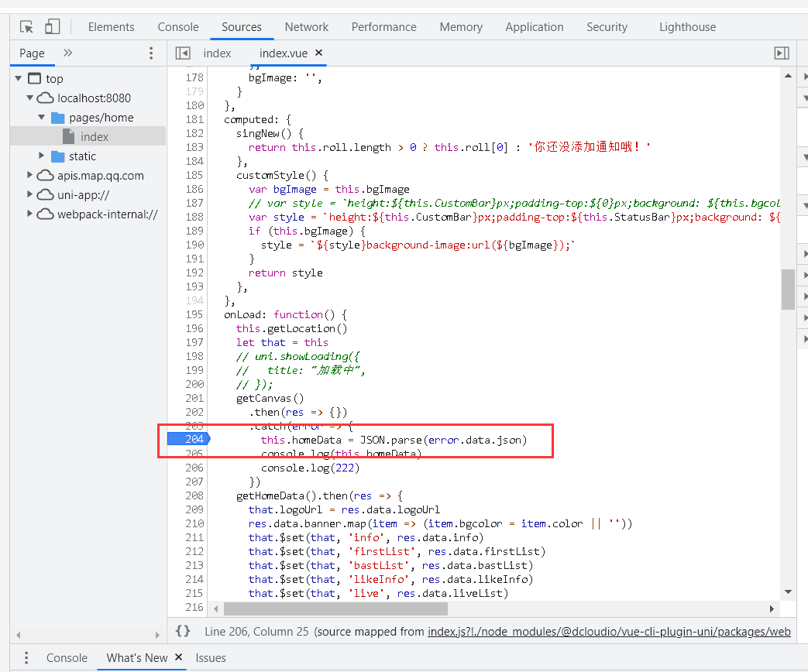Show more navigator tabs chevron
808x672 pixels.
[68, 53]
